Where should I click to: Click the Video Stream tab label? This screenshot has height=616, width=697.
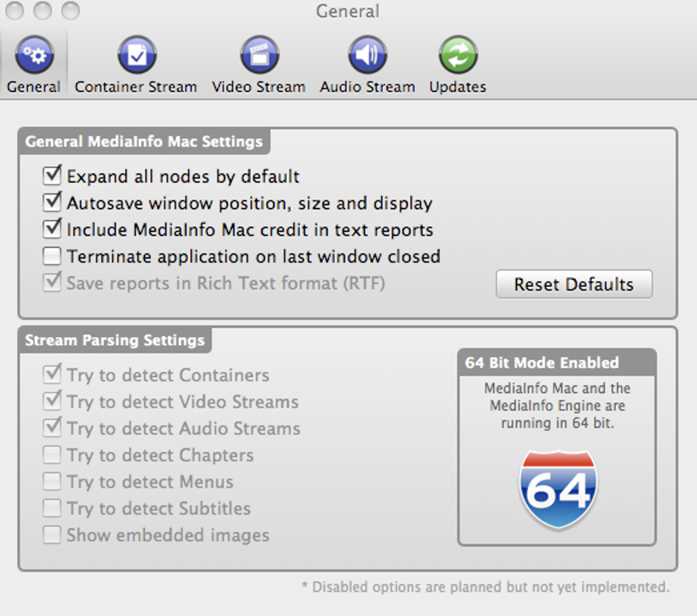click(x=259, y=87)
